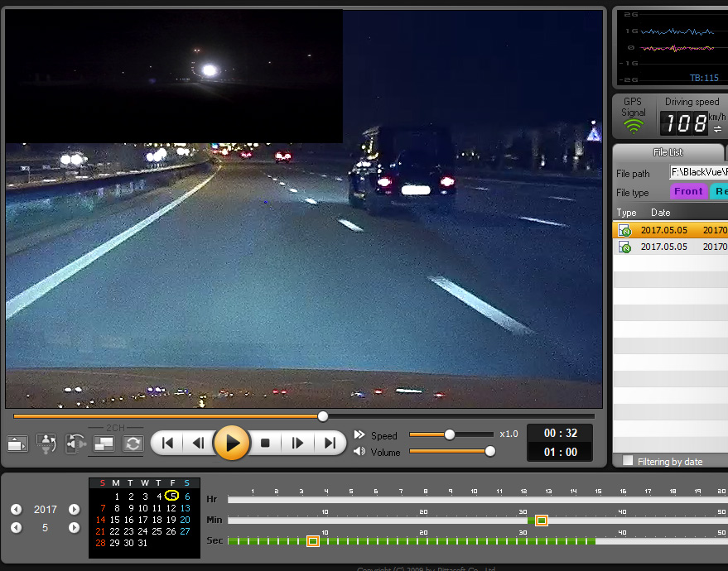This screenshot has height=571, width=728.
Task: Click the first 2017.05.05 file type icon
Action: 624,230
